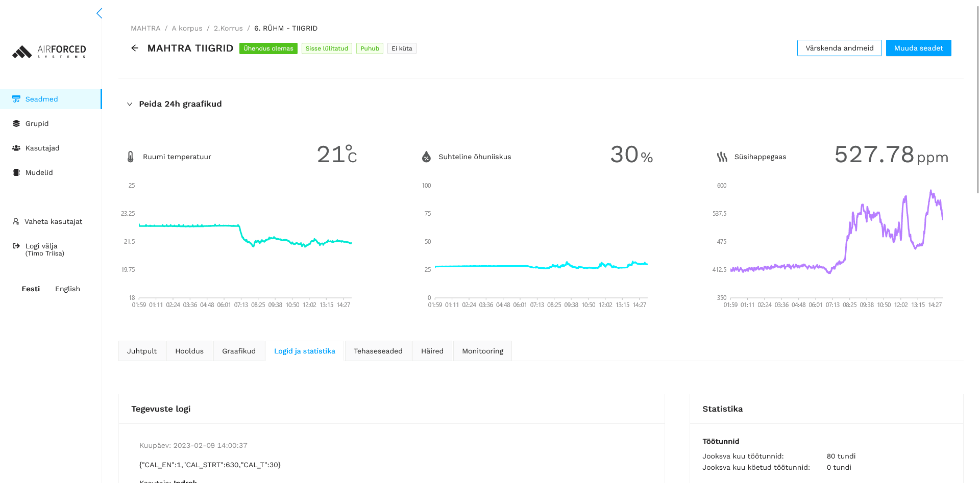Collapse the Peida 24h graafikud section

[130, 104]
